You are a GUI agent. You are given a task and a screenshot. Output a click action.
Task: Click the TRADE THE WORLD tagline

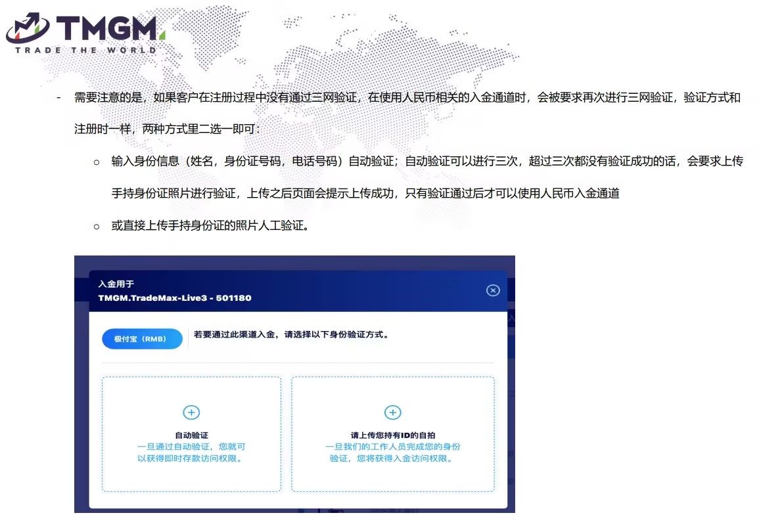coord(85,50)
